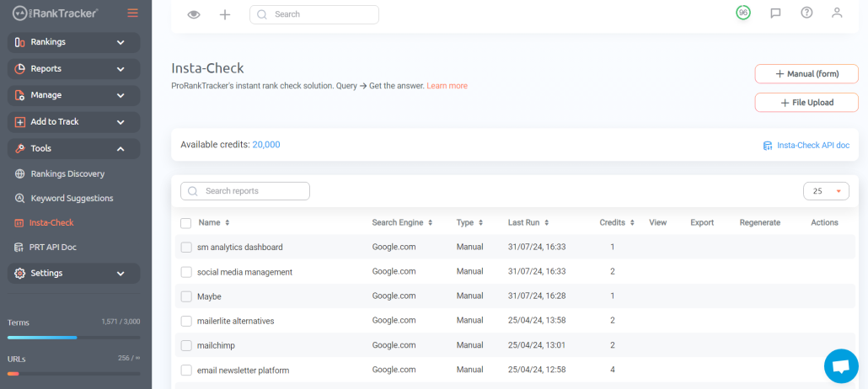The width and height of the screenshot is (868, 389).
Task: Click the mailerlite alternatives report name
Action: coord(236,321)
